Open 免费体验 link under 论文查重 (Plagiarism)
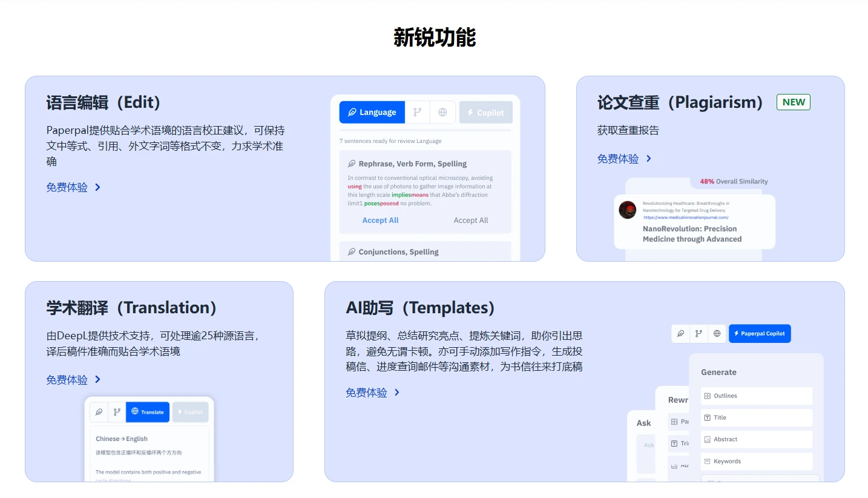Screen dimensions: 868x498 point(624,159)
